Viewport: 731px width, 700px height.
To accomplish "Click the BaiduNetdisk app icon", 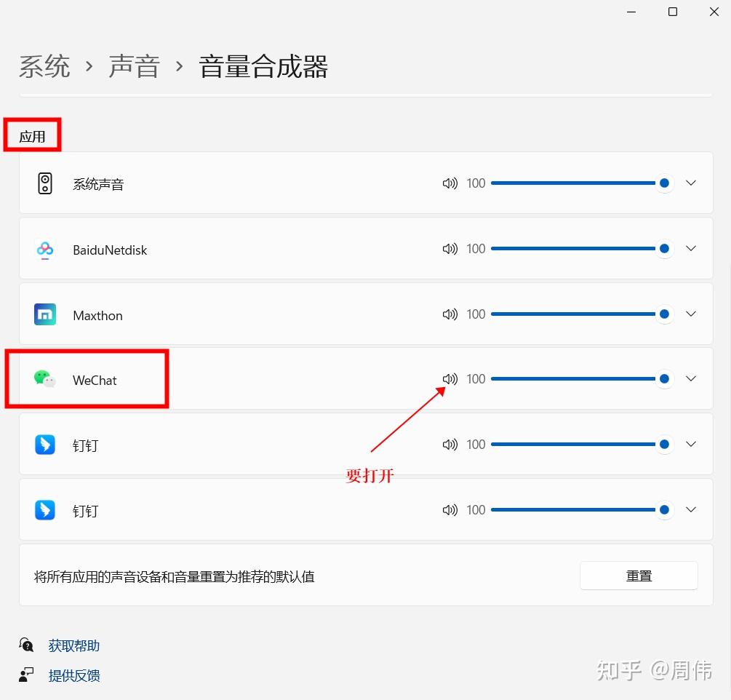I will 45,250.
